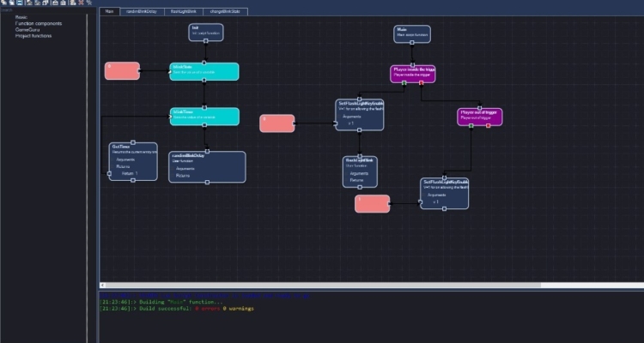Click the bottom port of blinkState node
Viewport: 644px width, 343px height.
point(204,81)
